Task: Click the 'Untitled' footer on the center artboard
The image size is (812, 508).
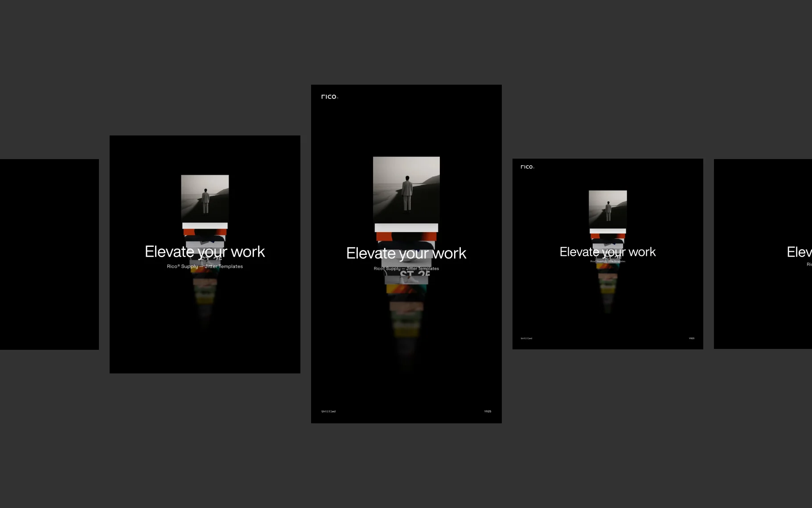Action: [328, 411]
